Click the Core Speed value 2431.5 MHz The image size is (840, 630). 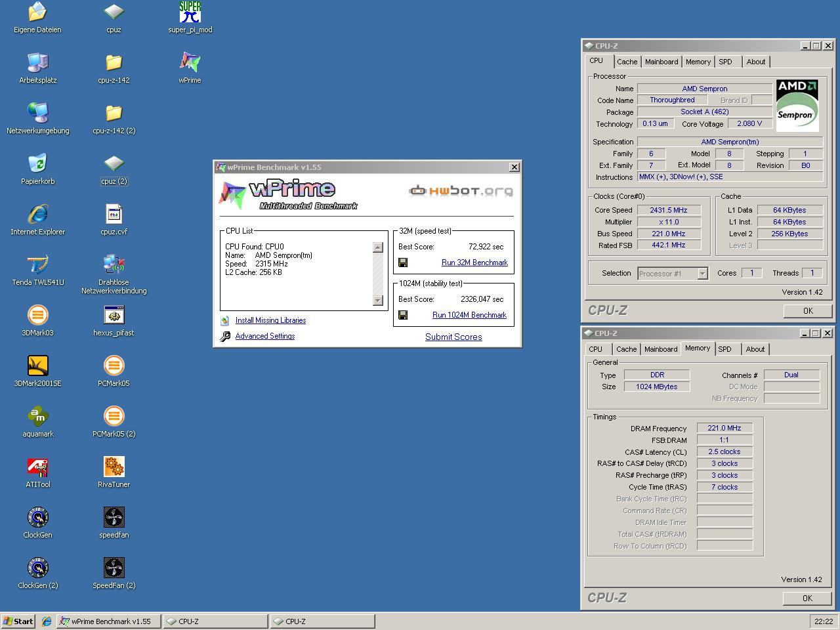[x=669, y=210]
